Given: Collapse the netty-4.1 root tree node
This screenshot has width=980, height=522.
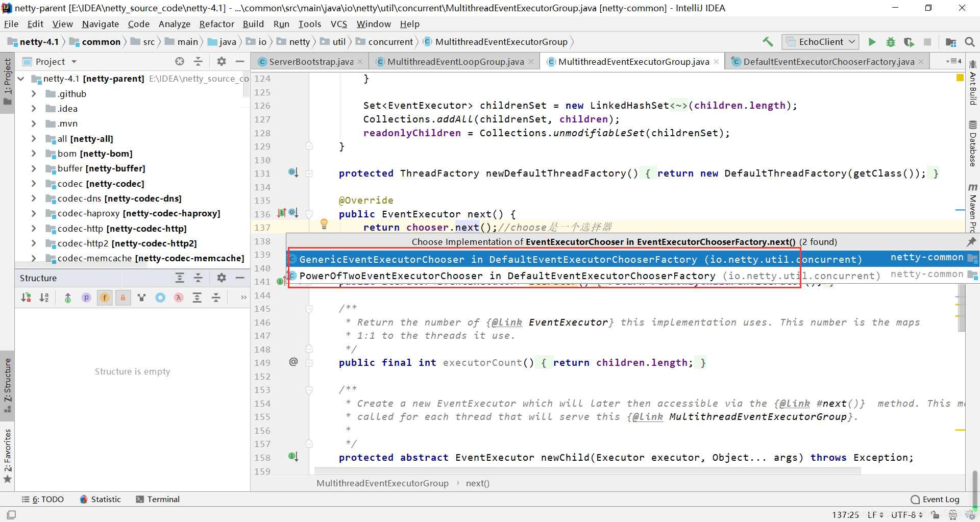Looking at the screenshot, I should point(21,79).
